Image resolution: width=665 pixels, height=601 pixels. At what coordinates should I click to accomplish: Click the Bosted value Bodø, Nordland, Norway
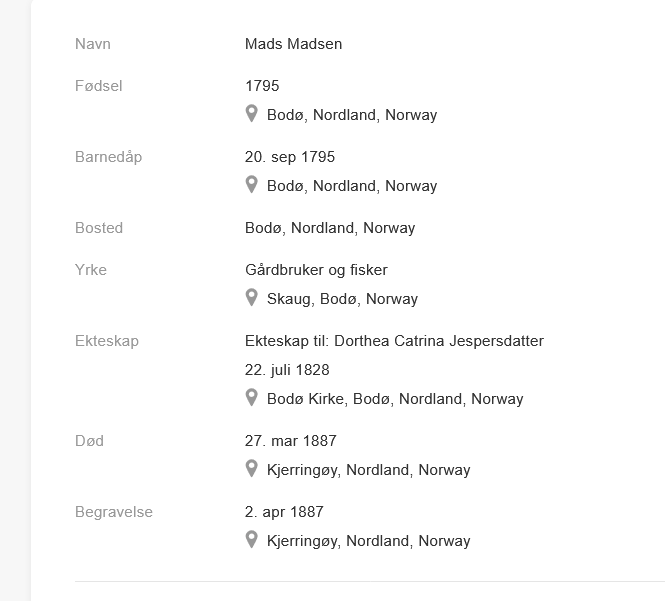330,228
